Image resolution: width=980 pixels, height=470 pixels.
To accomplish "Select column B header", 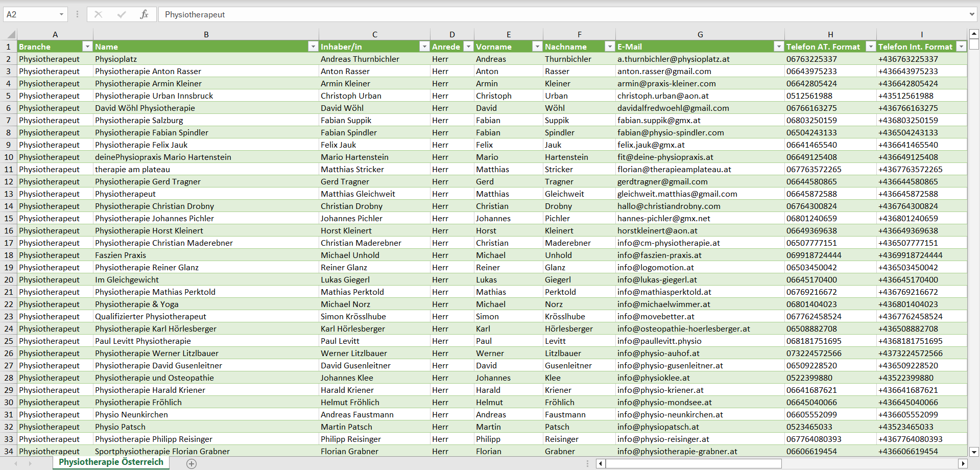I will [x=206, y=34].
